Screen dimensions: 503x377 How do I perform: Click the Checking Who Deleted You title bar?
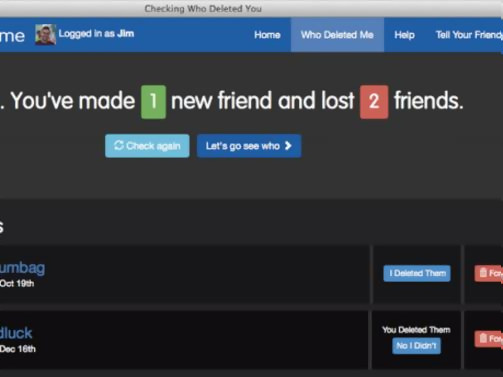pos(203,8)
